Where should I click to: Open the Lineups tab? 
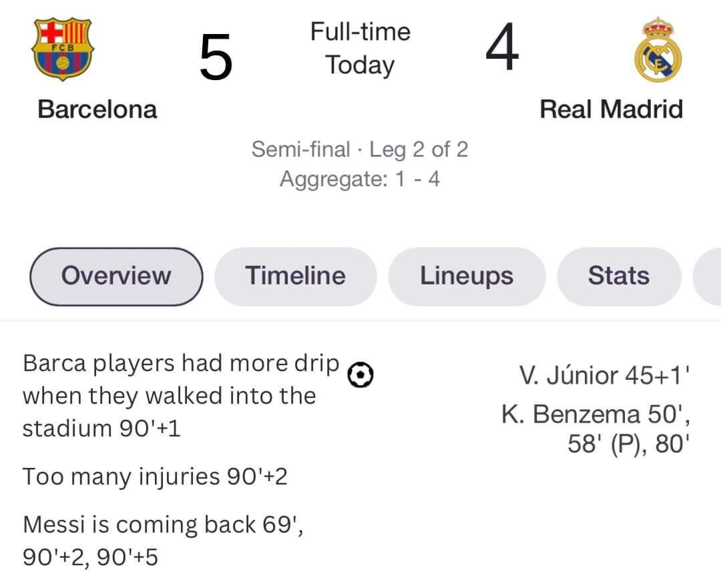click(467, 276)
